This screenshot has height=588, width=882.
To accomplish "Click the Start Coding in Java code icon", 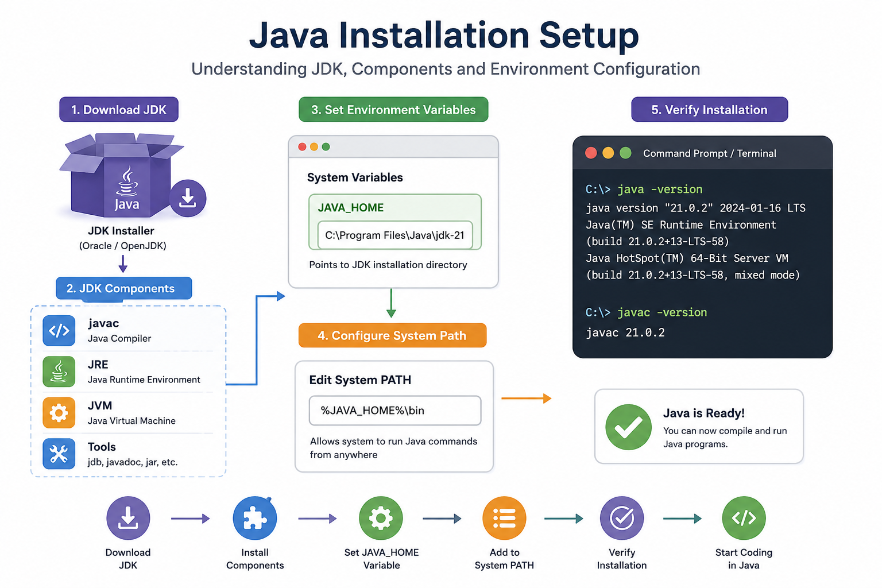I will [744, 518].
